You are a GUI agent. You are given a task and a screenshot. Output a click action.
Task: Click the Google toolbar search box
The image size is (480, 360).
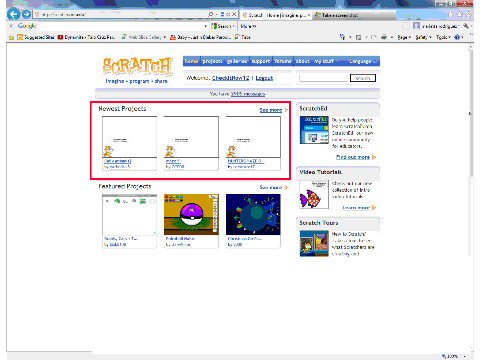(120, 26)
